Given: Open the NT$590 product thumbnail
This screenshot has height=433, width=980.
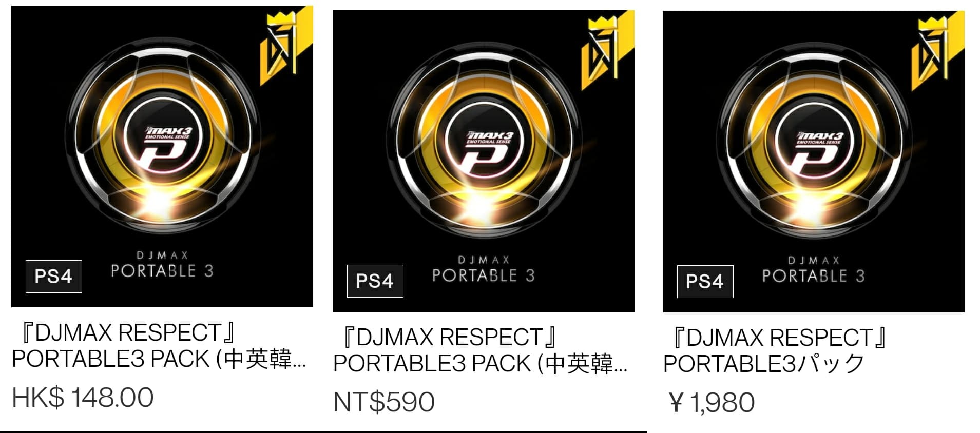Looking at the screenshot, I should pos(484,161).
